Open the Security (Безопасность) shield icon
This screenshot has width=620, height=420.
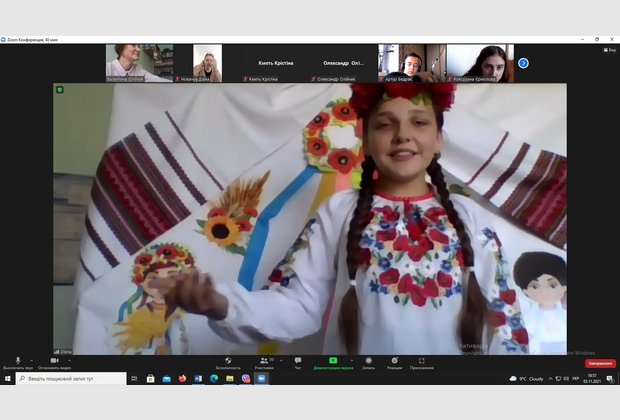pyautogui.click(x=228, y=360)
